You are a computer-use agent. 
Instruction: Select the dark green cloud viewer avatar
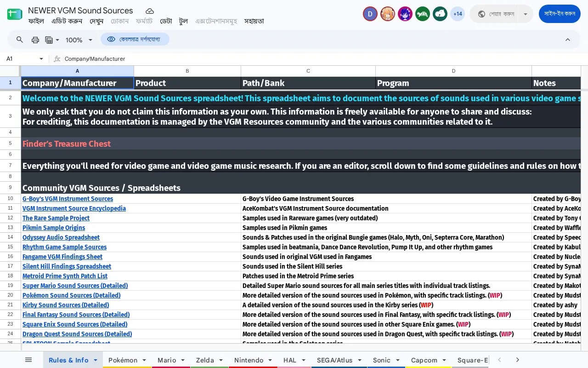pos(440,14)
